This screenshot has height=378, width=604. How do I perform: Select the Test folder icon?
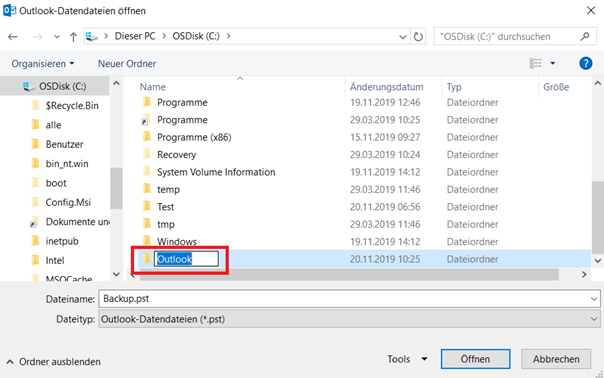[147, 207]
